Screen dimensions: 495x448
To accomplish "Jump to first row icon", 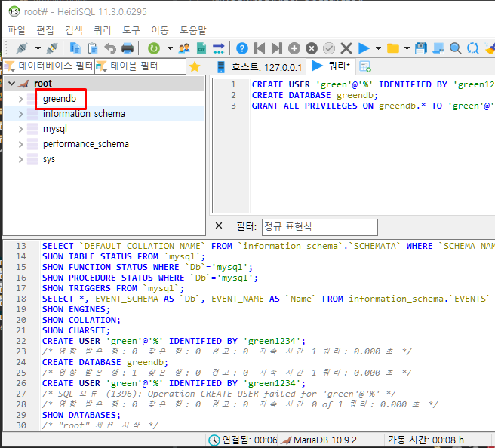I will (x=260, y=48).
